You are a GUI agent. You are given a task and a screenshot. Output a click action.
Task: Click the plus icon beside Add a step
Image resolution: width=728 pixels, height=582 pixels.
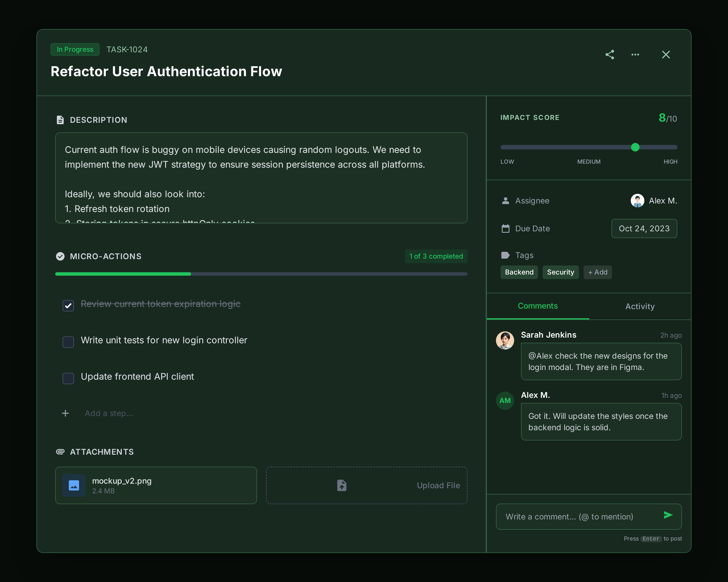tap(65, 413)
